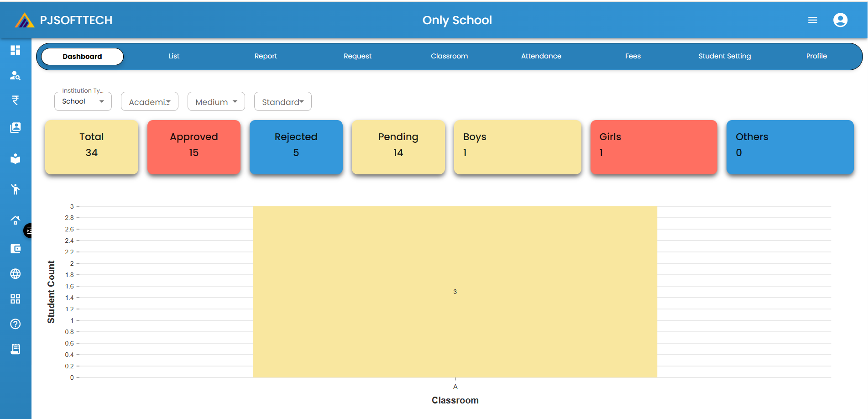Open the globe website sidebar icon
Screen dimensions: 868x419
[x=16, y=274]
